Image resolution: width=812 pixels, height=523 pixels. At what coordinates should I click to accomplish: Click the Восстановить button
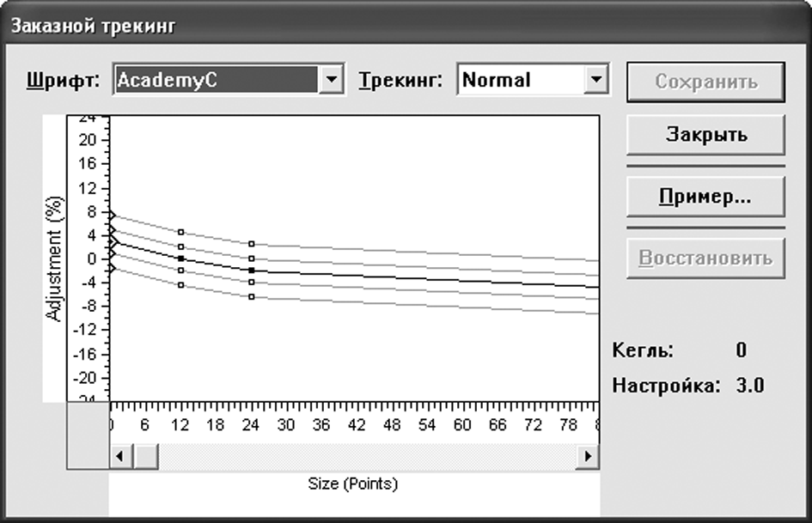705,258
